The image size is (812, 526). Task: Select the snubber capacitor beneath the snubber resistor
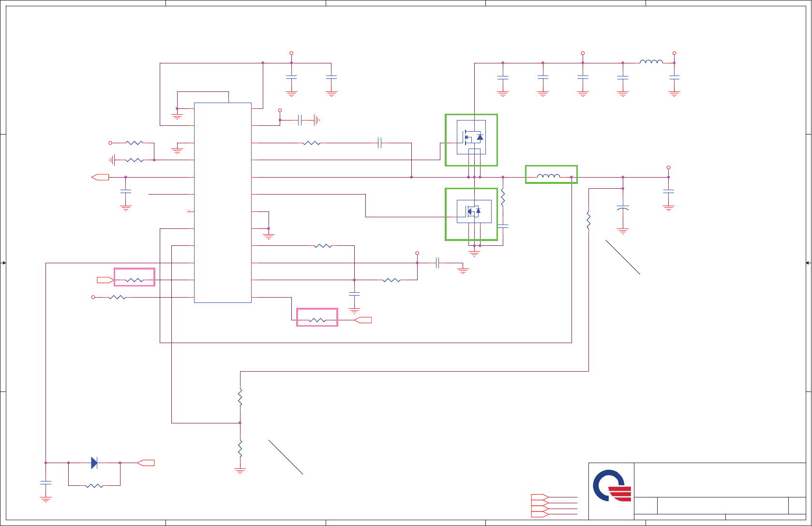point(503,226)
